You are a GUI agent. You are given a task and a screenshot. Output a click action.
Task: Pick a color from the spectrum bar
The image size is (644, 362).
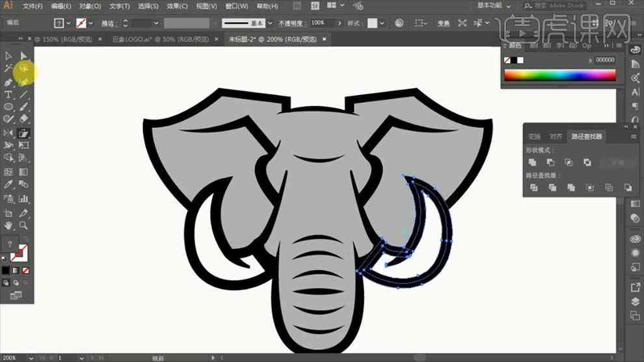click(560, 75)
